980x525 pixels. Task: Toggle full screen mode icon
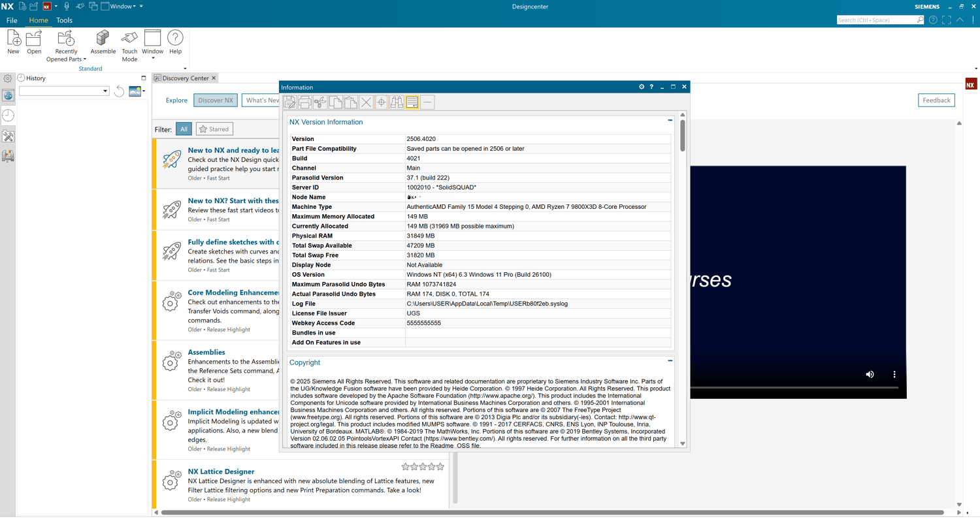point(946,20)
